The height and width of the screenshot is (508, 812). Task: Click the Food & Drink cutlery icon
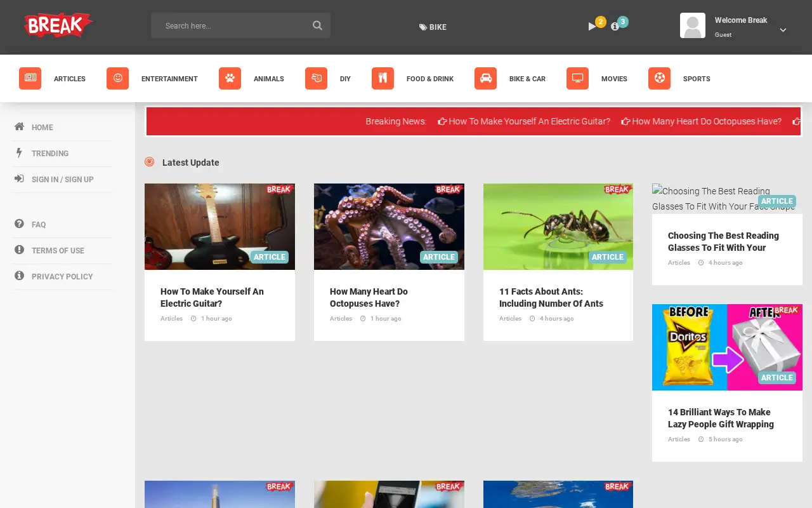tap(383, 79)
